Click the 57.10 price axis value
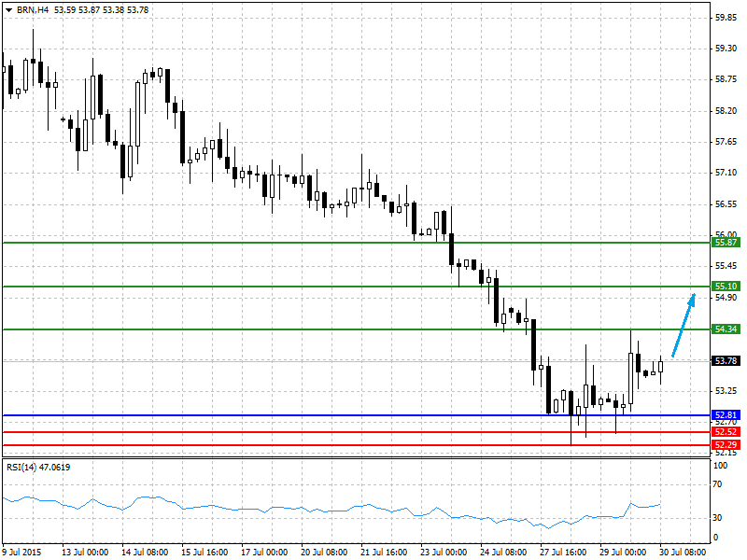747x560 pixels. (x=726, y=173)
